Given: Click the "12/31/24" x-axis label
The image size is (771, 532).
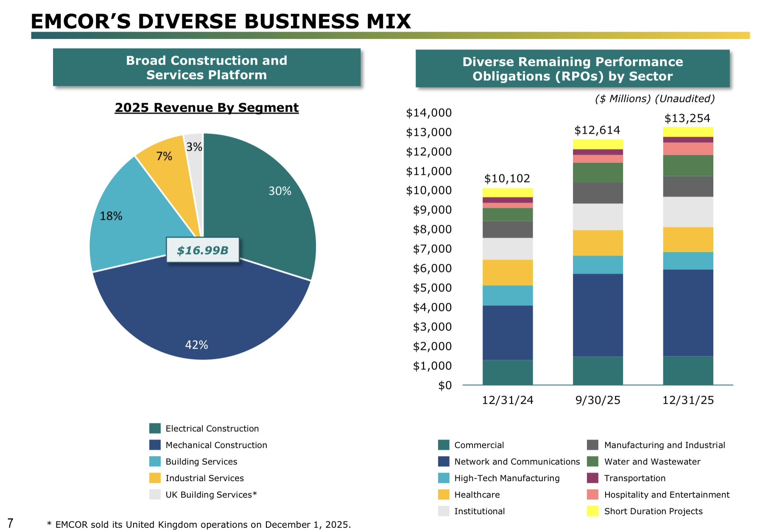Looking at the screenshot, I should click(508, 400).
